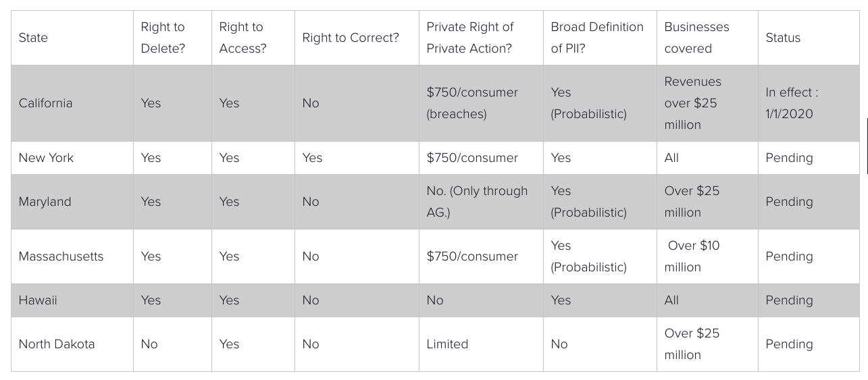Click the 'Businesses covered' column header
Viewport: 868px width, 380px height.
(x=707, y=38)
